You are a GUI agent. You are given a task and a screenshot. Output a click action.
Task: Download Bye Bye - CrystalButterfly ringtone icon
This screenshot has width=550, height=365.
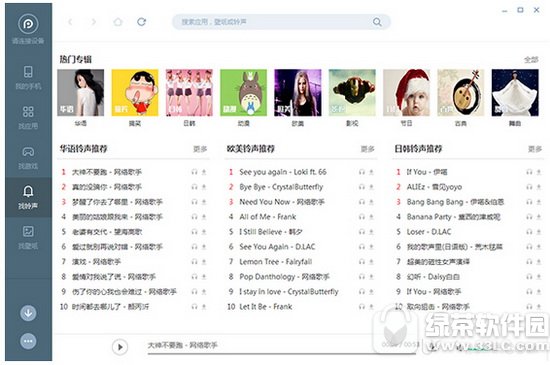point(371,187)
